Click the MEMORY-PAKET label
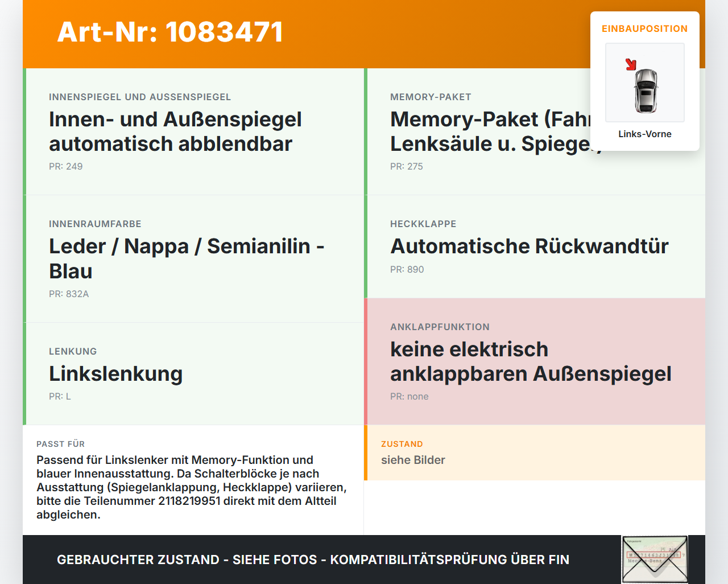Screen dimensions: 728x584 coord(431,97)
